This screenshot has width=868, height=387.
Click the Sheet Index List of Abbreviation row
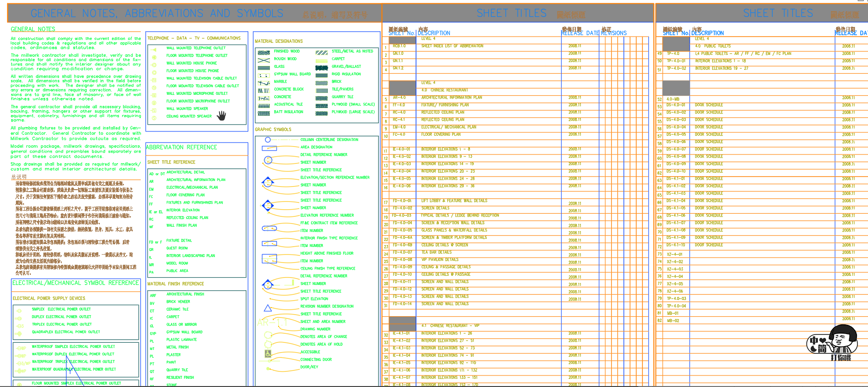pyautogui.click(x=452, y=46)
